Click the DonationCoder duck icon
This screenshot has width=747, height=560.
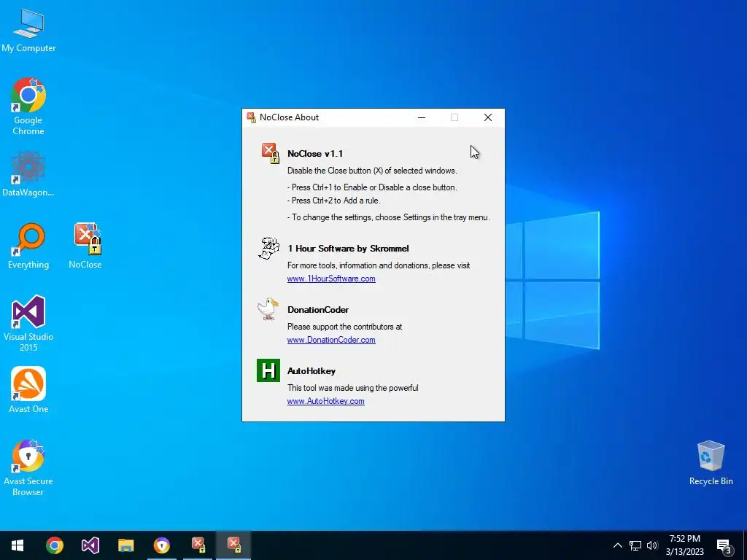(x=268, y=309)
